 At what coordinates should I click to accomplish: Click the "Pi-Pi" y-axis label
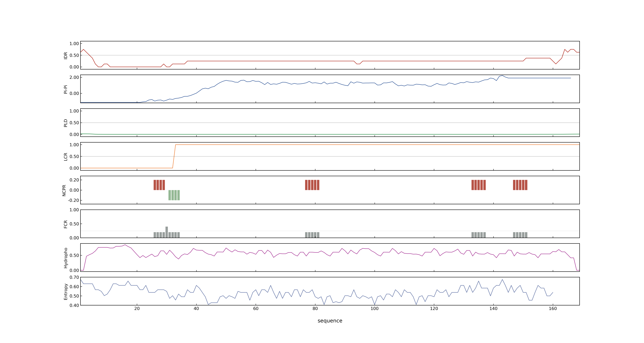coord(66,89)
